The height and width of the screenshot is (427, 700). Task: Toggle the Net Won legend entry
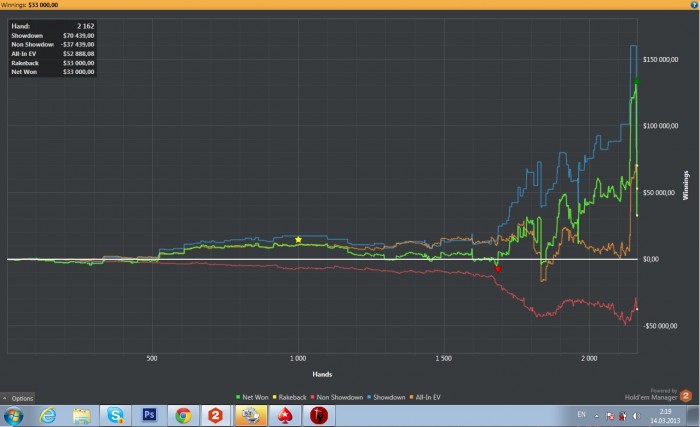tap(252, 397)
